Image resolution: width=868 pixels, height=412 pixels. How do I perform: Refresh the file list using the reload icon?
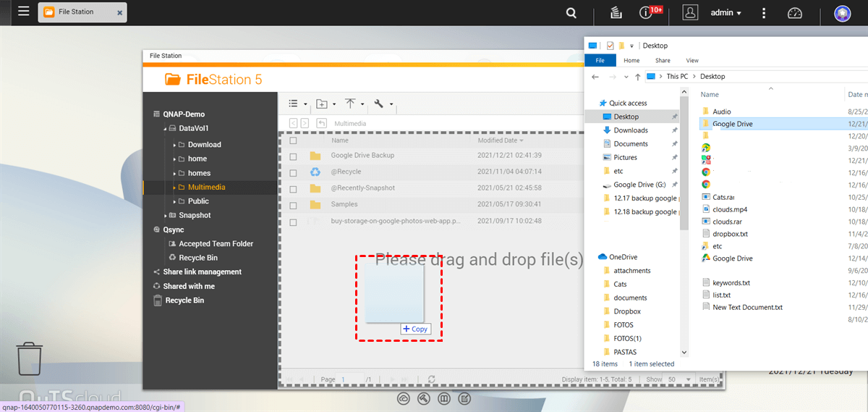click(432, 379)
